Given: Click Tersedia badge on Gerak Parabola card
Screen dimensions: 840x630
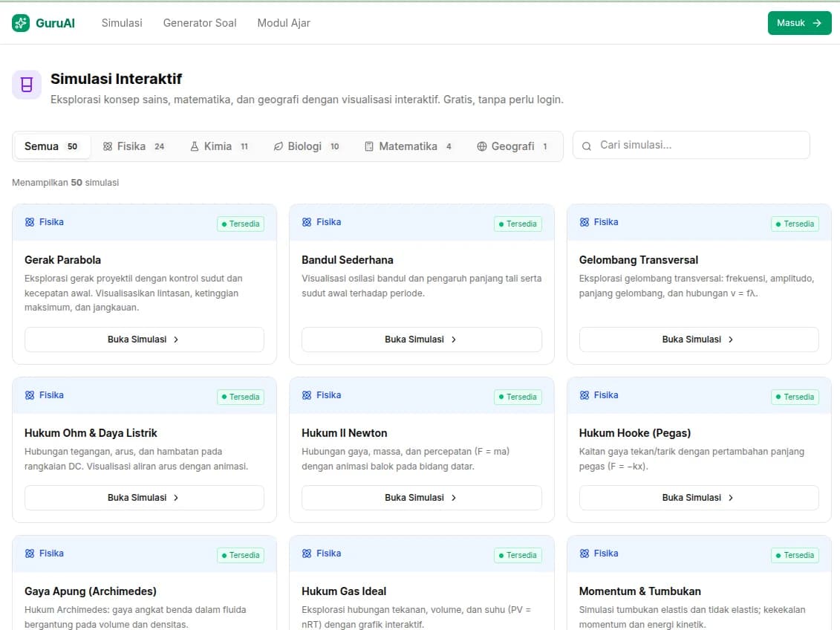Looking at the screenshot, I should 241,224.
